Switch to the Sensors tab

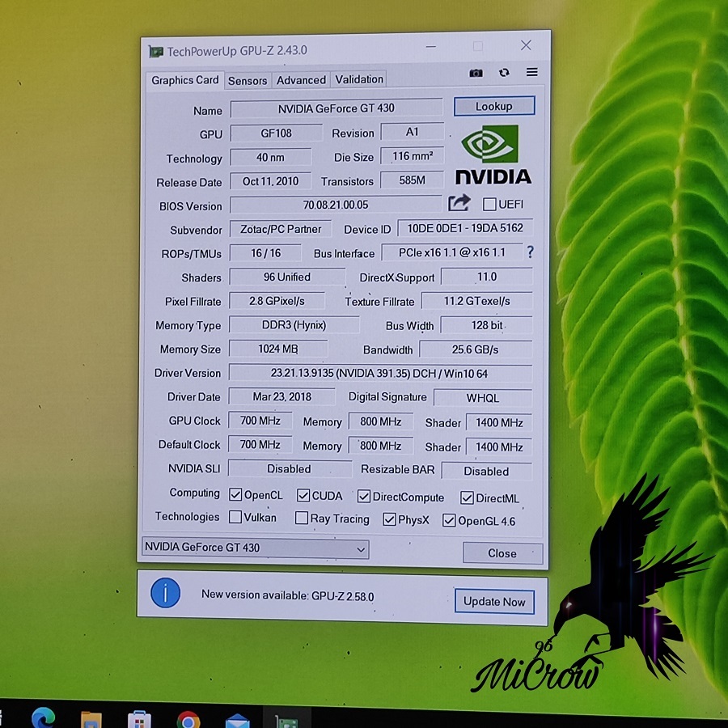coord(248,80)
